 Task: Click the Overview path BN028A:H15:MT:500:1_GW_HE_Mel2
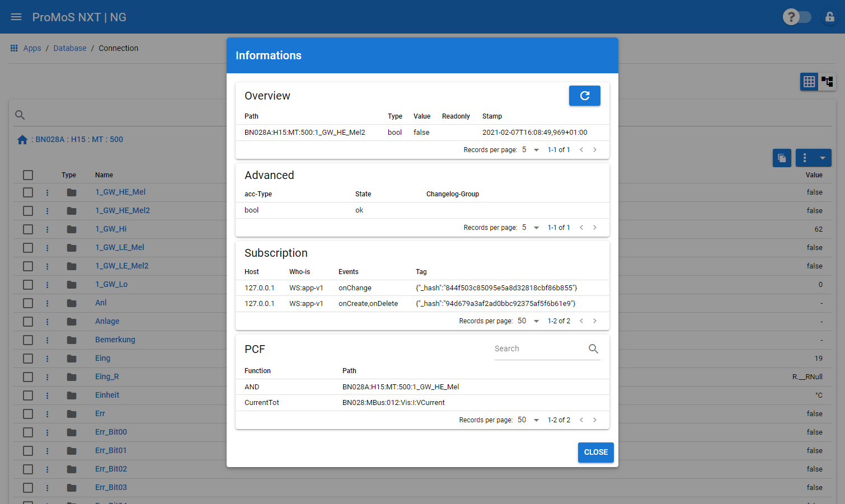[x=305, y=133]
